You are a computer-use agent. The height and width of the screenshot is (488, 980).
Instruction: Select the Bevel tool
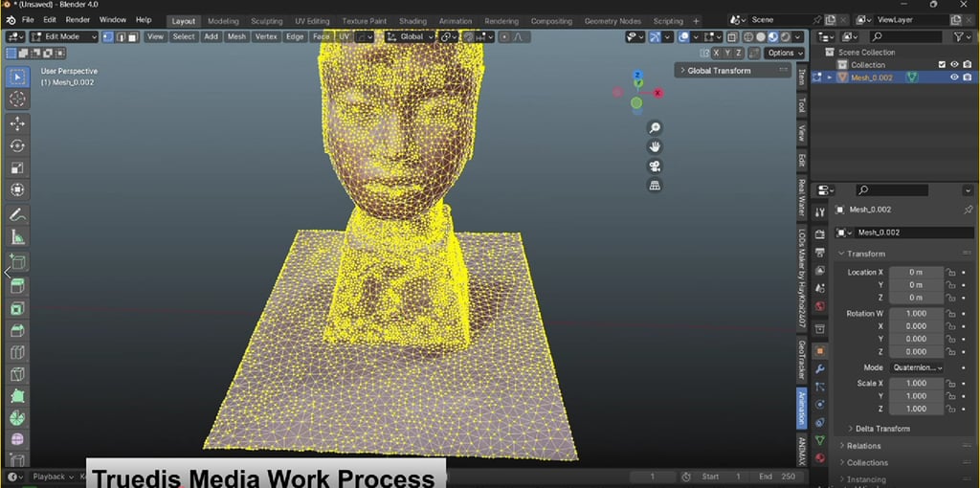[x=17, y=330]
